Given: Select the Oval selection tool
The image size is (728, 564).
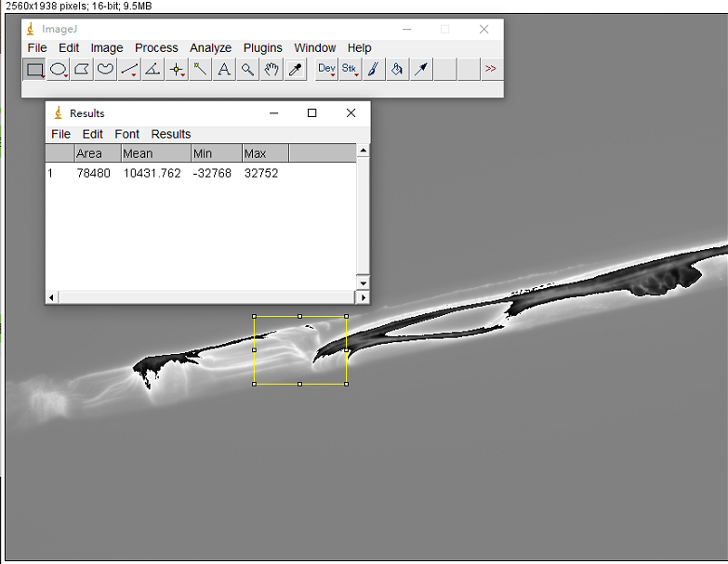Looking at the screenshot, I should (59, 69).
